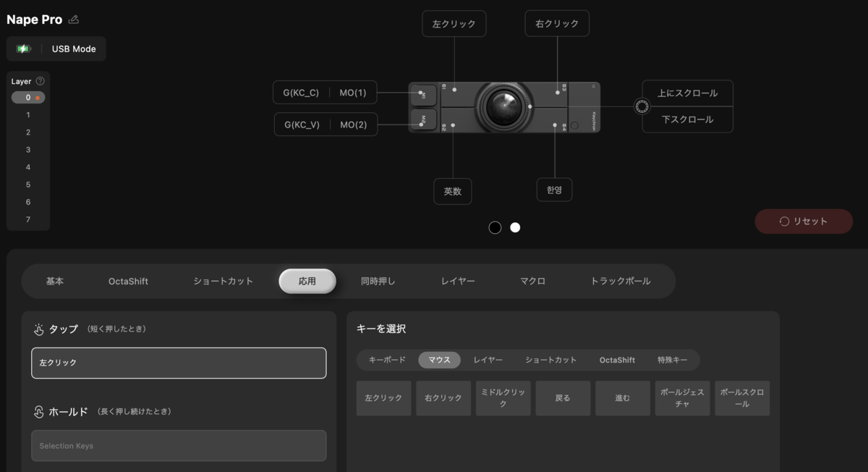Click the タップ field showing 左クリック

coord(179,363)
